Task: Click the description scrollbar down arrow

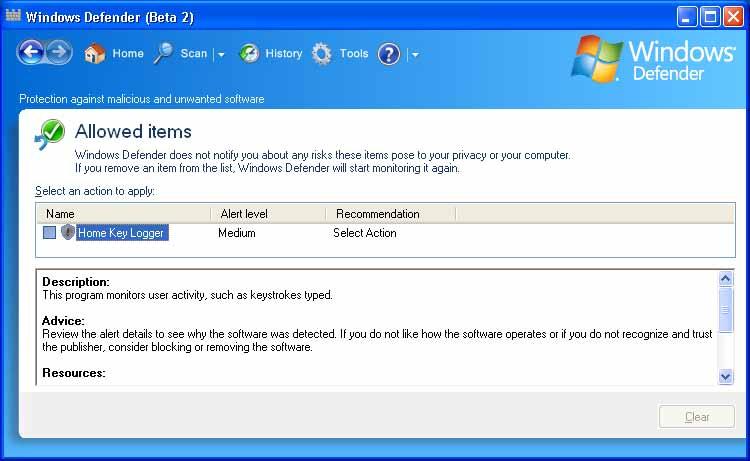Action: pyautogui.click(x=726, y=376)
